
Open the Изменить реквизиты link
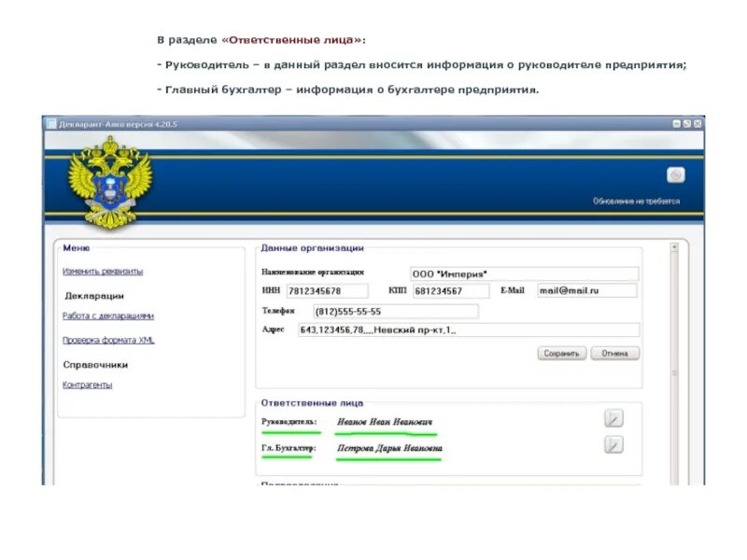click(103, 272)
